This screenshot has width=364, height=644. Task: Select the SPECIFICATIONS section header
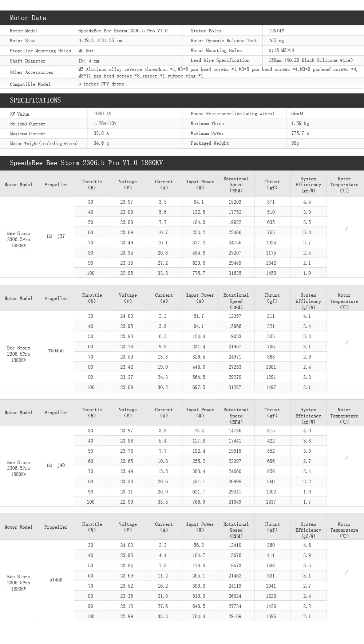(x=182, y=100)
